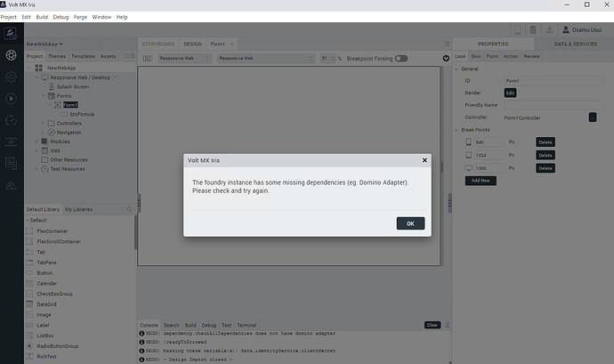
Task: Open the Debug menu
Action: (61, 17)
